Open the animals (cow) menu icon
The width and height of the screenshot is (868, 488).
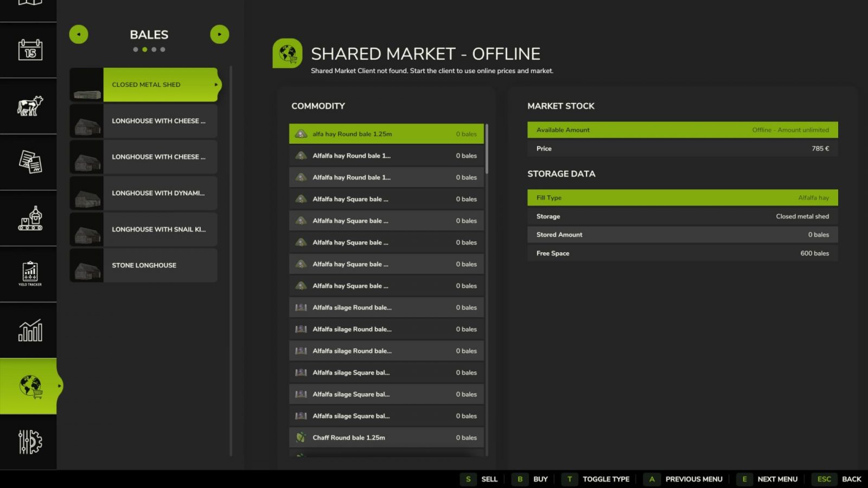coord(30,106)
